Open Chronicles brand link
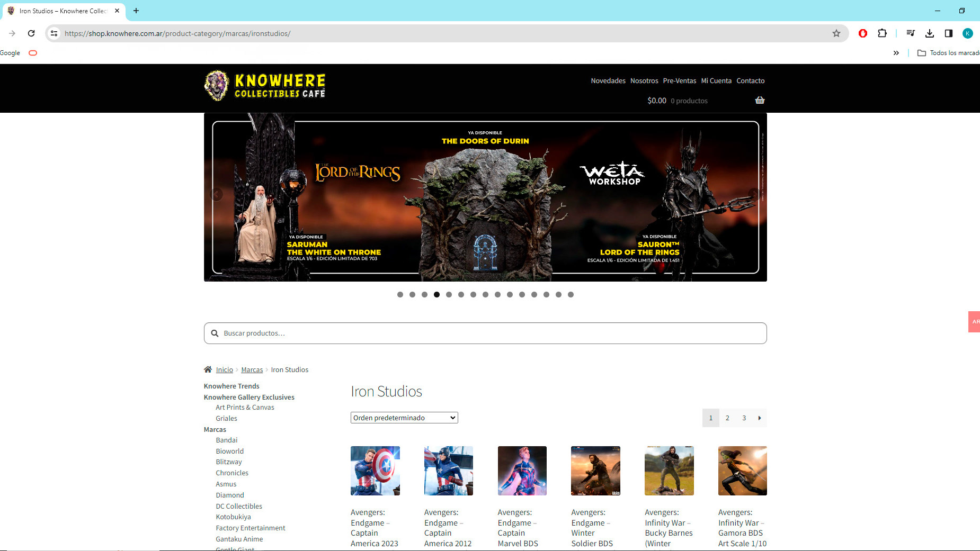 (x=232, y=473)
